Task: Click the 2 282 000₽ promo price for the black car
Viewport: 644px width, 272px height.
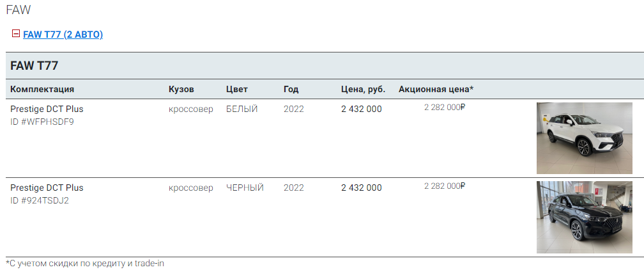Action: tap(445, 186)
